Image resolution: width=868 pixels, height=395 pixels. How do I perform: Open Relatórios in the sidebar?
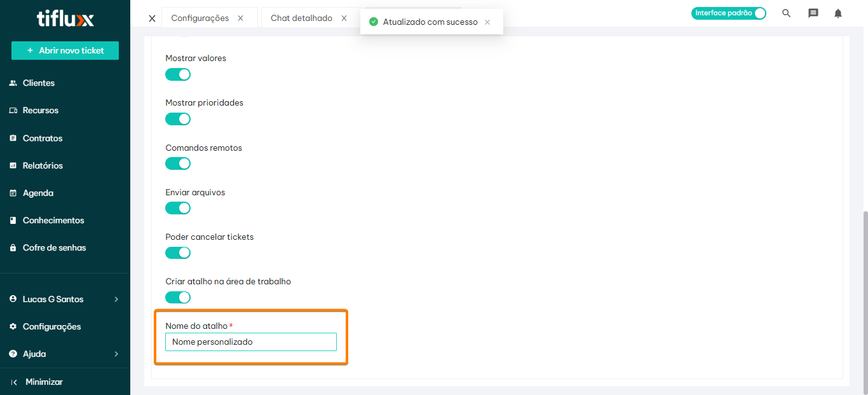click(43, 165)
